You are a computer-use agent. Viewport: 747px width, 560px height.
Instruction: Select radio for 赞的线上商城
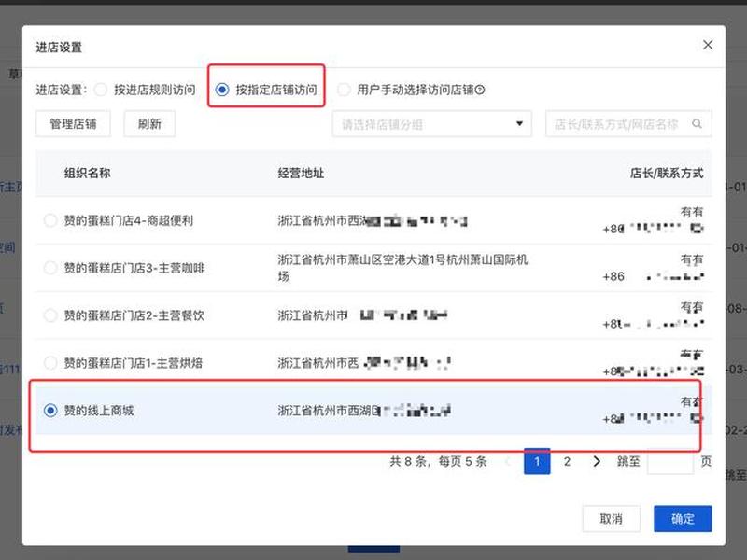[50, 411]
